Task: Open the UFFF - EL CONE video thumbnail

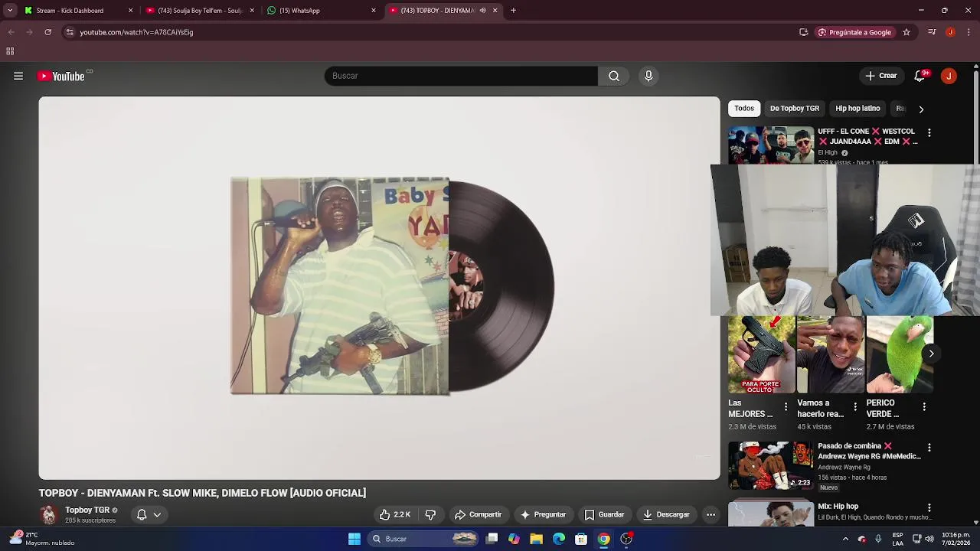Action: coord(771,145)
